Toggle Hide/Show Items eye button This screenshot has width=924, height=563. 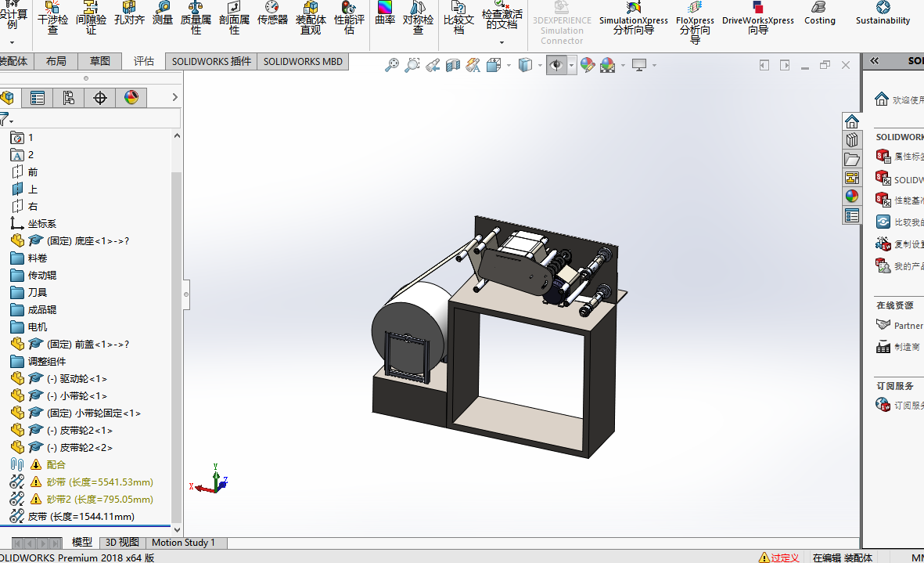click(556, 65)
